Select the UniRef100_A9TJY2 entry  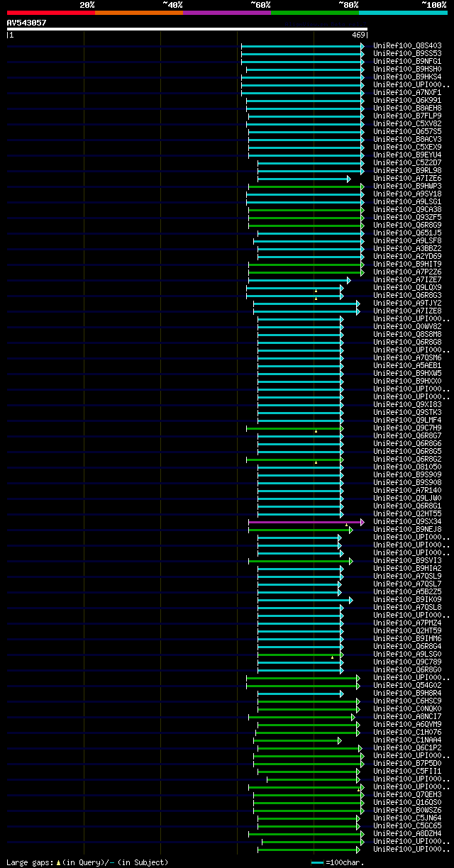[407, 303]
